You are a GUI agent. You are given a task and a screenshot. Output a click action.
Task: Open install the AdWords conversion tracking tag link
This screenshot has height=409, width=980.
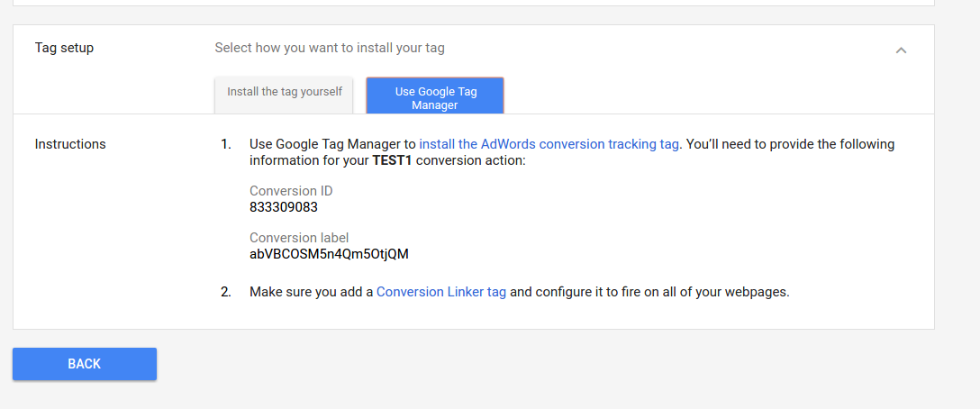coord(549,144)
